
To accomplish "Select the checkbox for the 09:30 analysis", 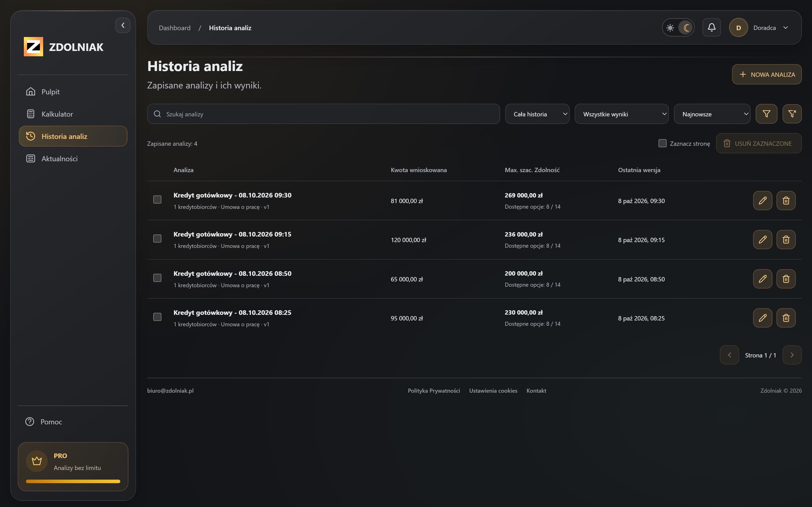I will (x=157, y=200).
